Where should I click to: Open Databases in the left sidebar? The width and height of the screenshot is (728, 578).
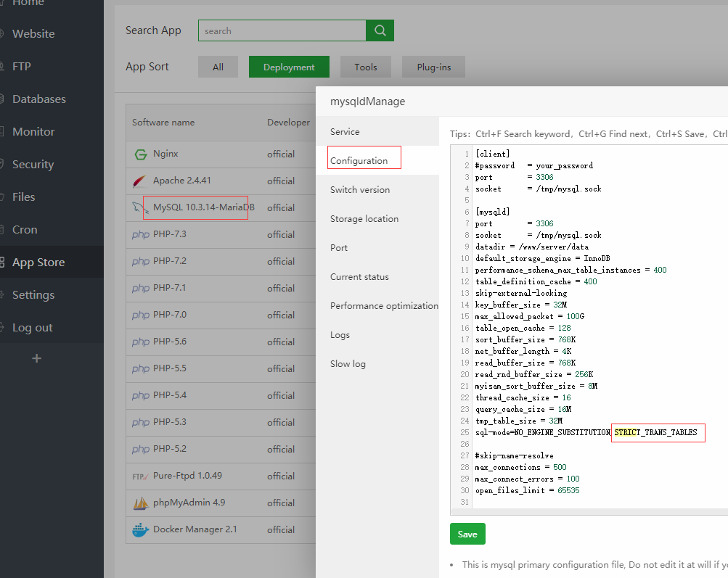click(x=39, y=99)
